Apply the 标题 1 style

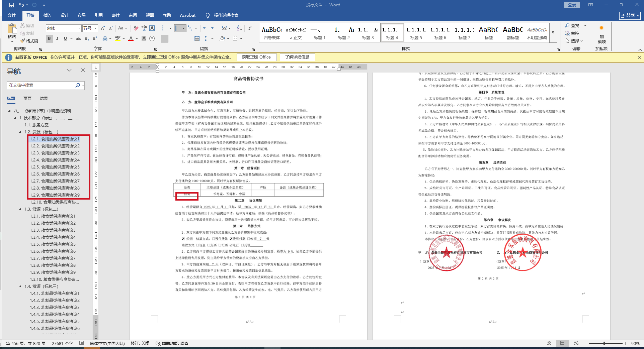(x=320, y=33)
